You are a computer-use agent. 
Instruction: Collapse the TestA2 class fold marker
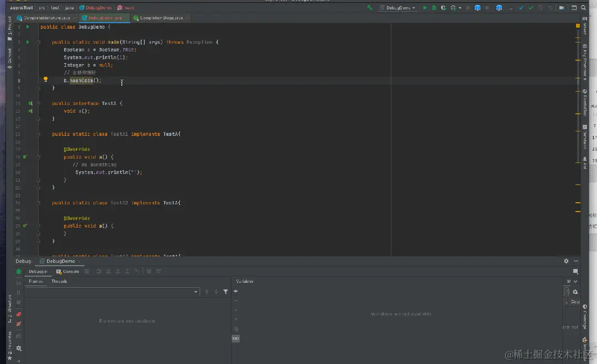point(39,203)
